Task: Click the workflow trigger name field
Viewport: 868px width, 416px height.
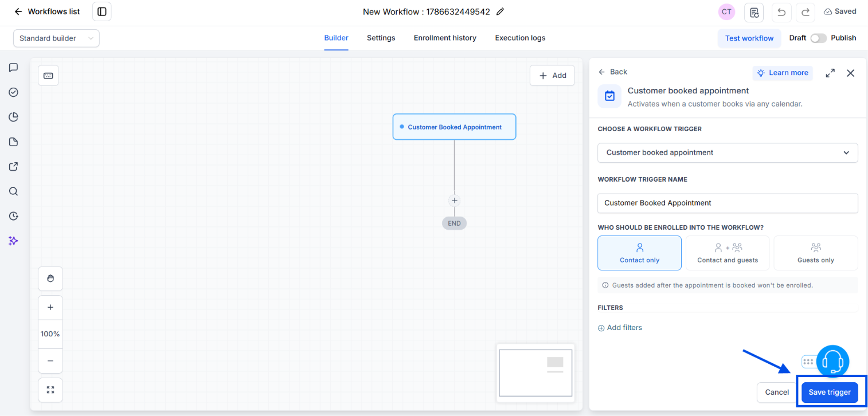Action: 728,203
